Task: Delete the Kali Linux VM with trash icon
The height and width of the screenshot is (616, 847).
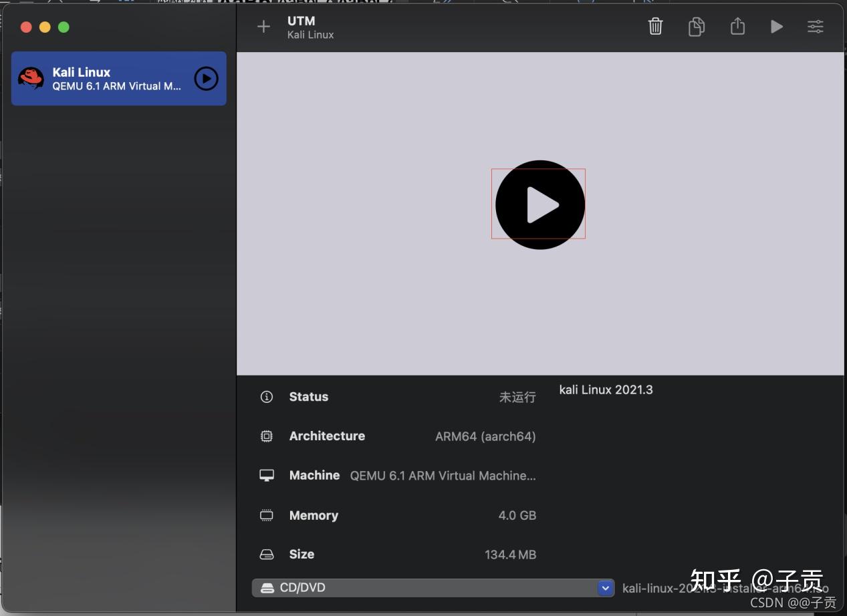Action: [x=655, y=27]
